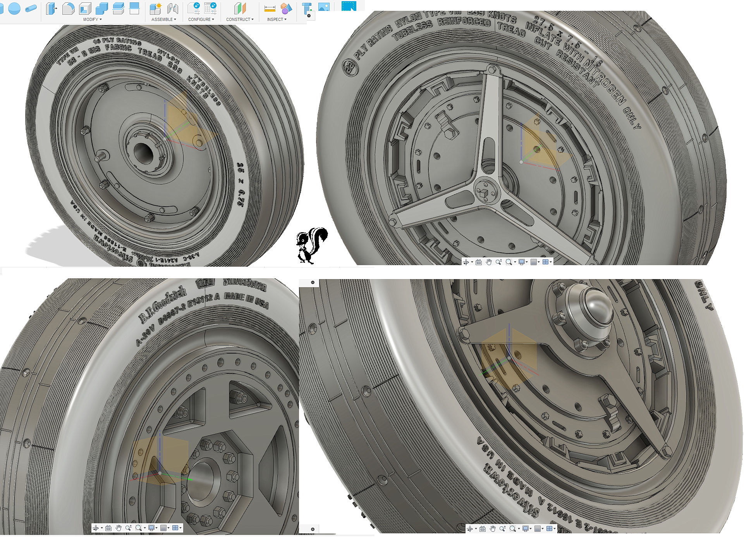Click the Joint tool icon

(173, 8)
